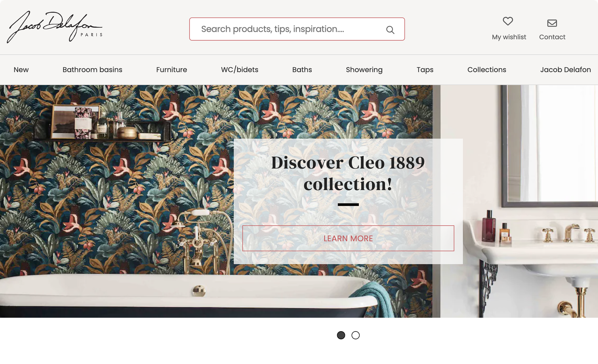Open wishlist via the heart icon
The image size is (598, 364).
508,21
